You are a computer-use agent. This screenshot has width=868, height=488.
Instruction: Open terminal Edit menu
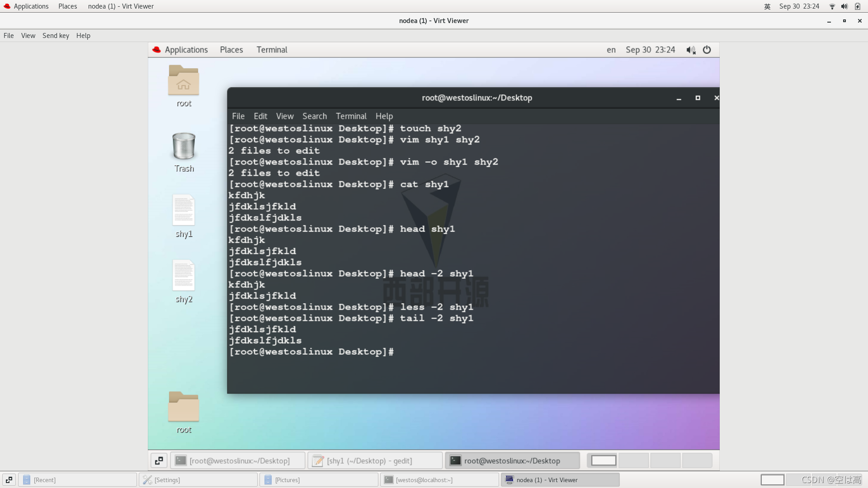[x=260, y=116]
